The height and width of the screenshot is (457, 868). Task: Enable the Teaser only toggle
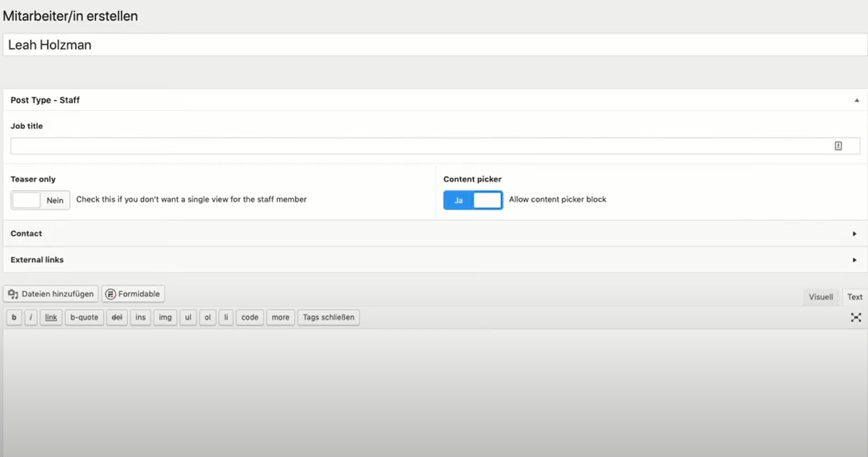pyautogui.click(x=40, y=200)
